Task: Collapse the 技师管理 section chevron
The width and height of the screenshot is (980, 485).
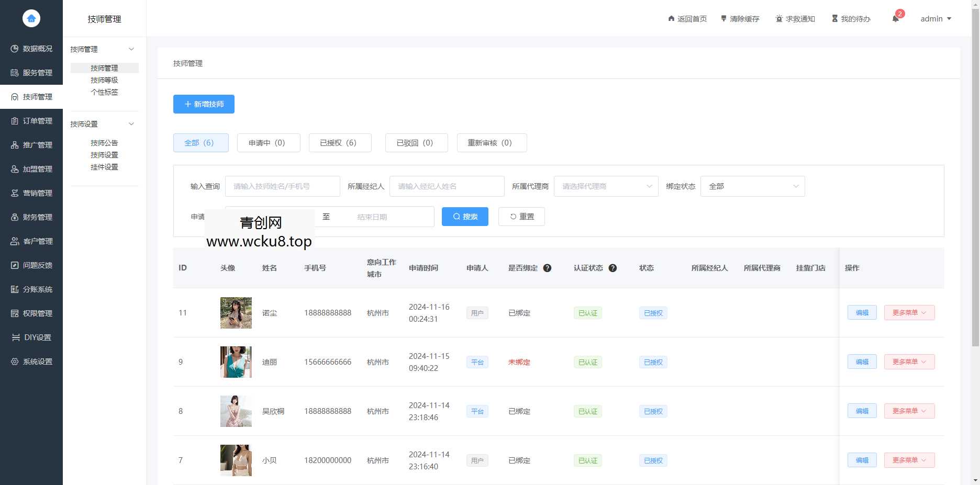Action: [x=131, y=49]
